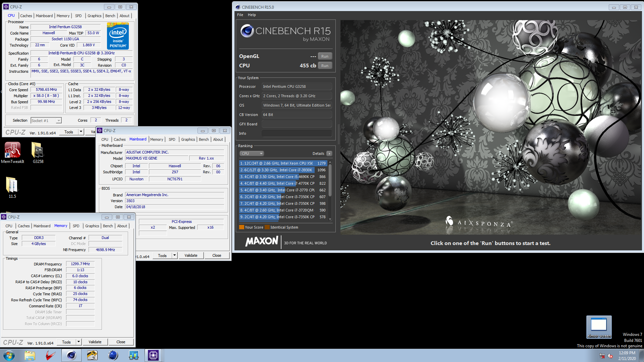The image size is (644, 362).
Task: Click MAXIMUS VII GENE model field
Action: (156, 158)
